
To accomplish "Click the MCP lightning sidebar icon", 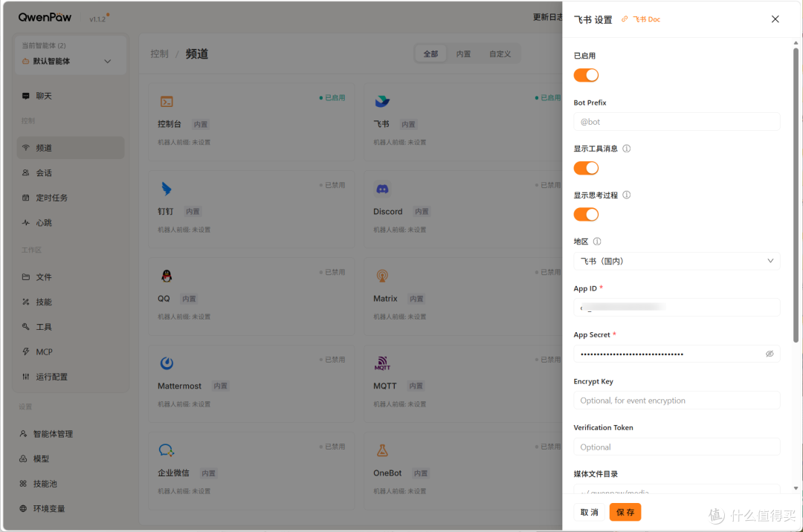I will pyautogui.click(x=25, y=351).
